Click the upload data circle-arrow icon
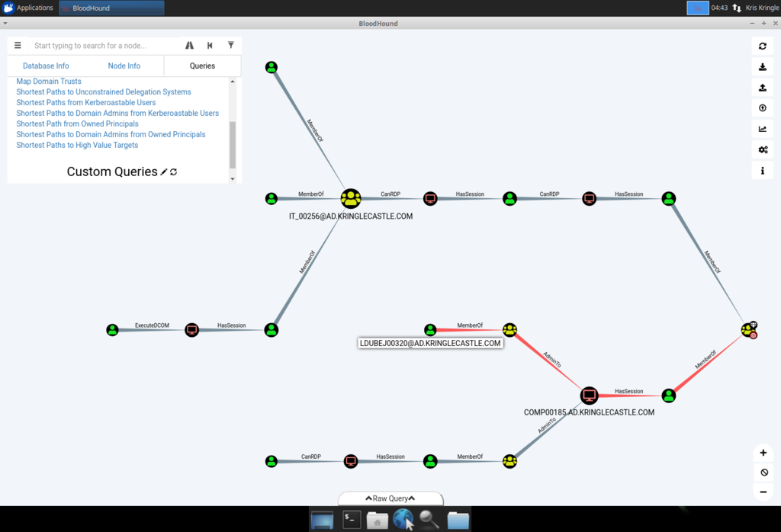This screenshot has height=532, width=781. [763, 108]
